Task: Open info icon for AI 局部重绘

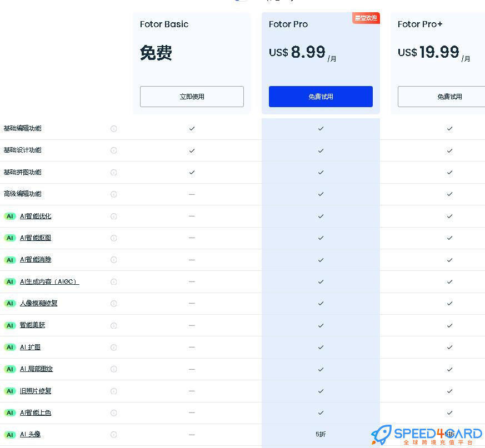Action: pos(113,369)
